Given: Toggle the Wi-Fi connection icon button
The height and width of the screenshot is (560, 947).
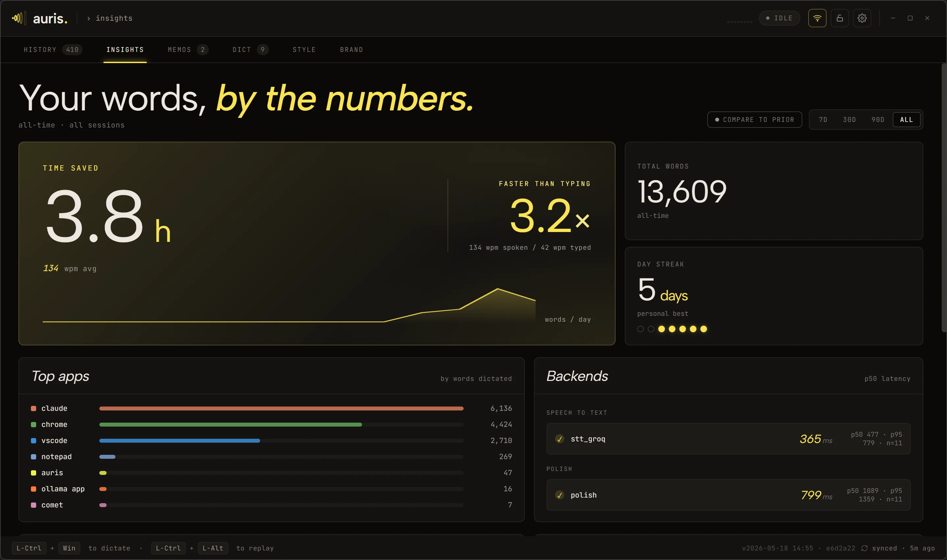Looking at the screenshot, I should coord(817,18).
